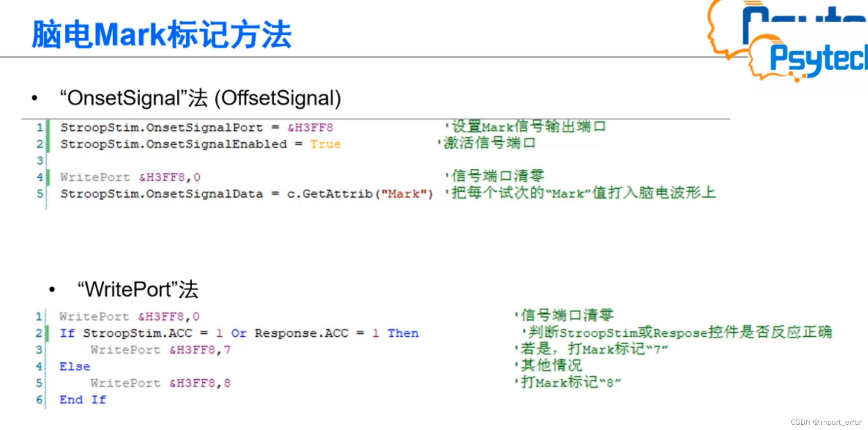Click the End If line

[82, 400]
